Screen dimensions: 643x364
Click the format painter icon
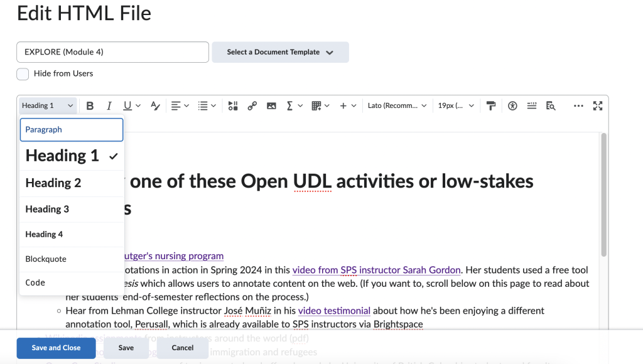(x=491, y=106)
